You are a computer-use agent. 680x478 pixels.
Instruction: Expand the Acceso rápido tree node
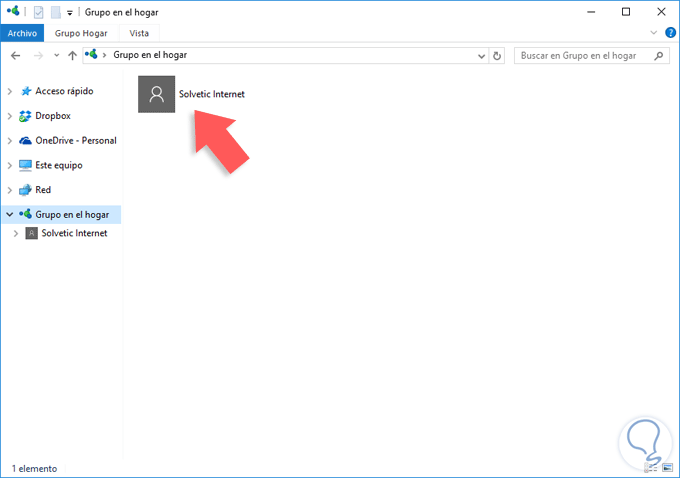tap(10, 91)
